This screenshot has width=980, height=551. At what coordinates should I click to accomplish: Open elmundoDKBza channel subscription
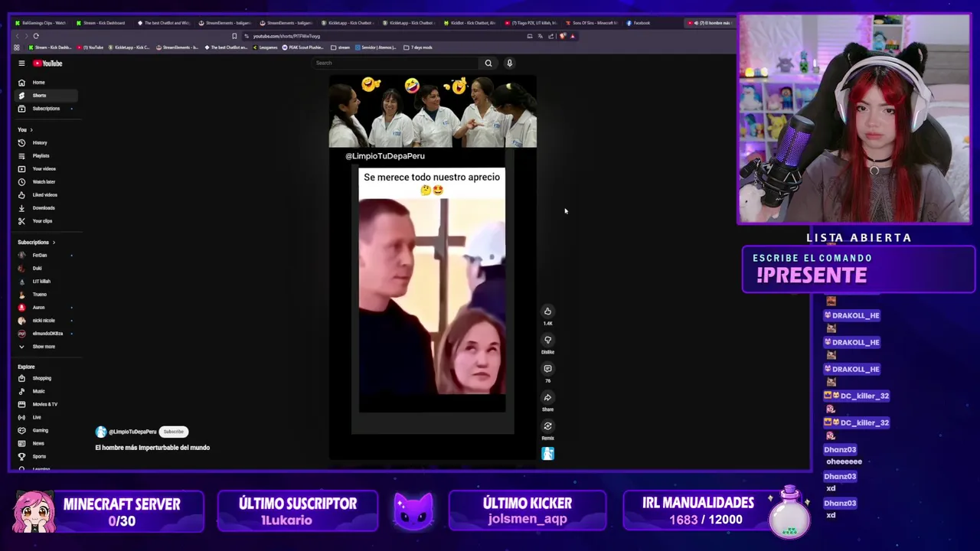point(45,334)
